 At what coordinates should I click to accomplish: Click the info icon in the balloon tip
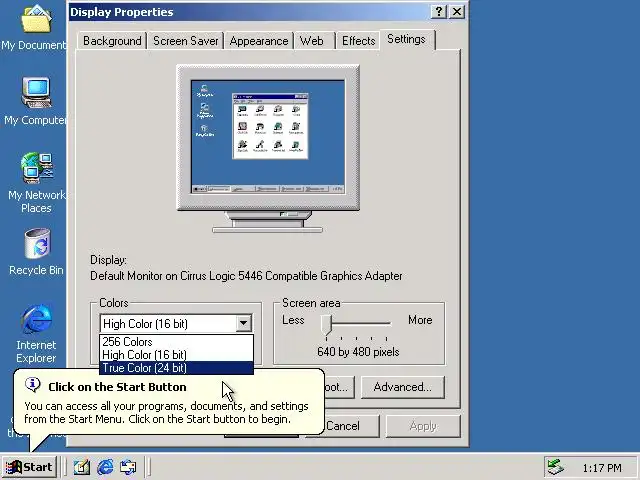pos(32,384)
